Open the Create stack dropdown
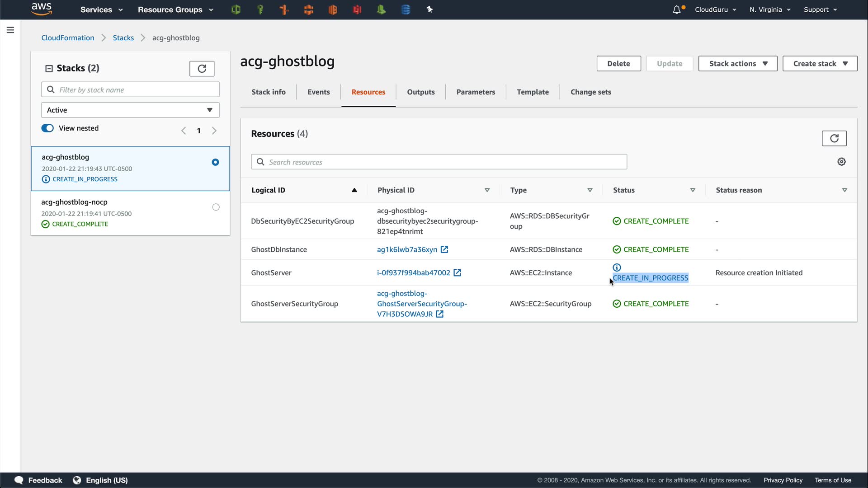 pos(820,64)
